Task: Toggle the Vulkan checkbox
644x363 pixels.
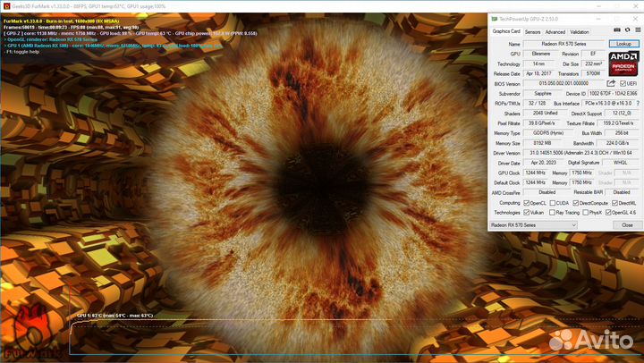Action: point(527,213)
